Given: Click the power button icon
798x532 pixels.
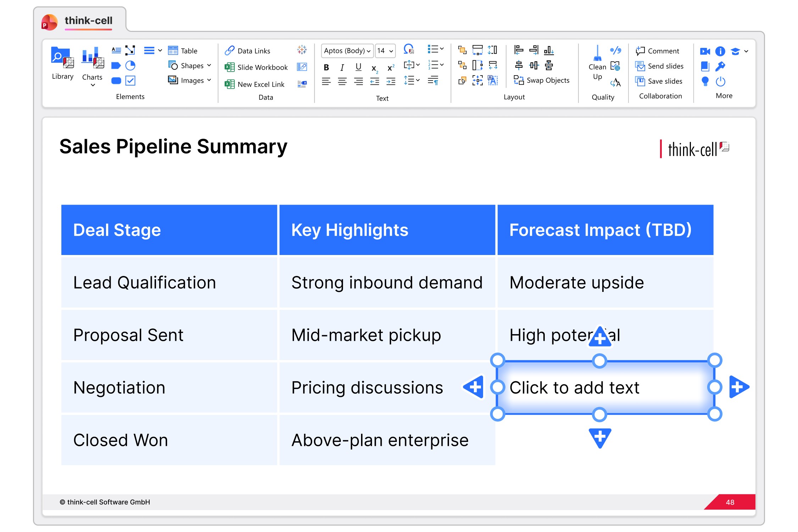Looking at the screenshot, I should pos(720,82).
